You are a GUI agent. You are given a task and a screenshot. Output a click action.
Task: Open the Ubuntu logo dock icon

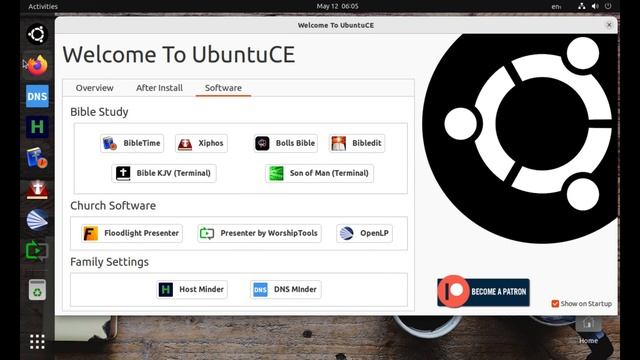tap(37, 34)
